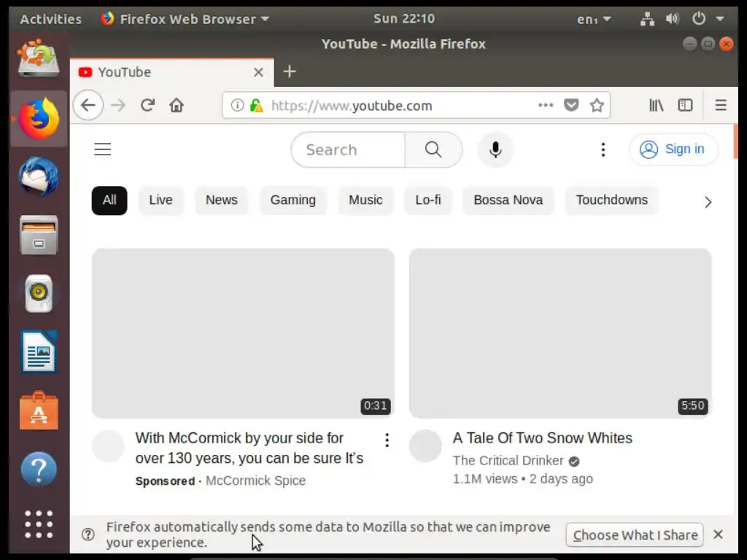Click the With McCormick by your side title
747x560 pixels.
tap(249, 448)
